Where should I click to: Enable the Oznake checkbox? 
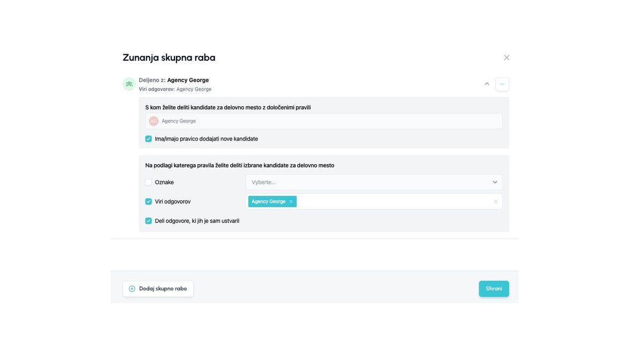click(x=149, y=182)
